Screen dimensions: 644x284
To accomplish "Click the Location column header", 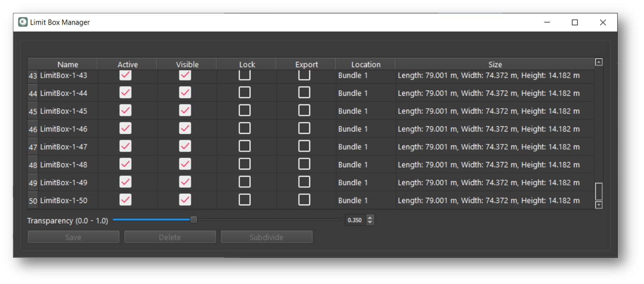I will coord(365,64).
